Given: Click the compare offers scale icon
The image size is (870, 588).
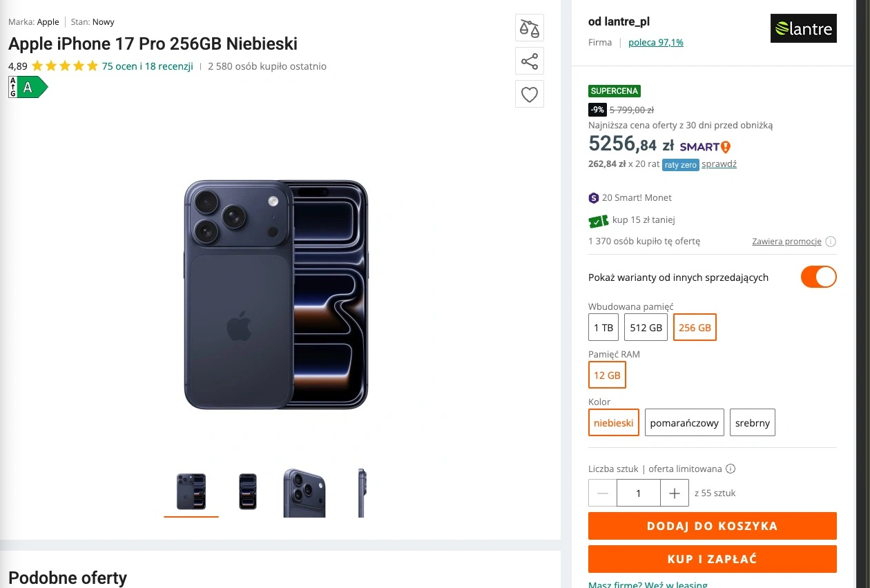Looking at the screenshot, I should pyautogui.click(x=530, y=28).
